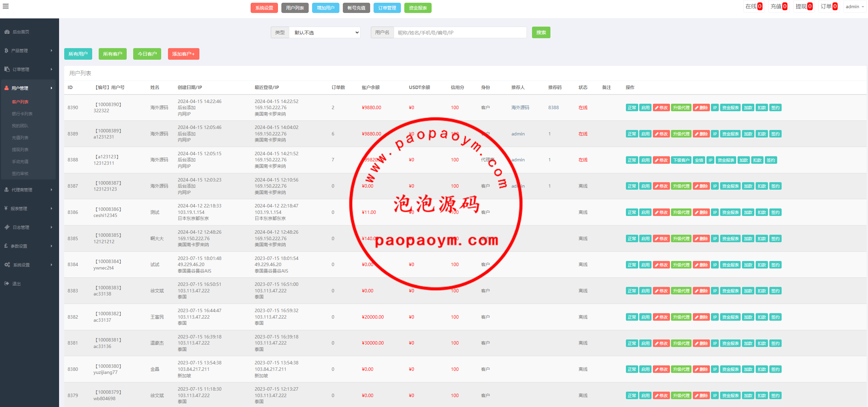868x407 pixels.
Task: Open 提现列表 in the sidebar submenu
Action: coord(20,149)
